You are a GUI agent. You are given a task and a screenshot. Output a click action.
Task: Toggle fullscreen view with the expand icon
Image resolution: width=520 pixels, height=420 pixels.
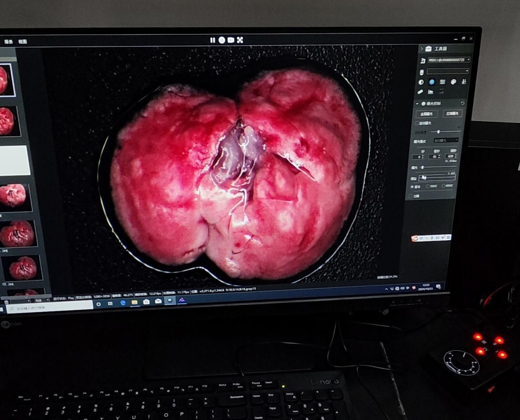click(240, 40)
